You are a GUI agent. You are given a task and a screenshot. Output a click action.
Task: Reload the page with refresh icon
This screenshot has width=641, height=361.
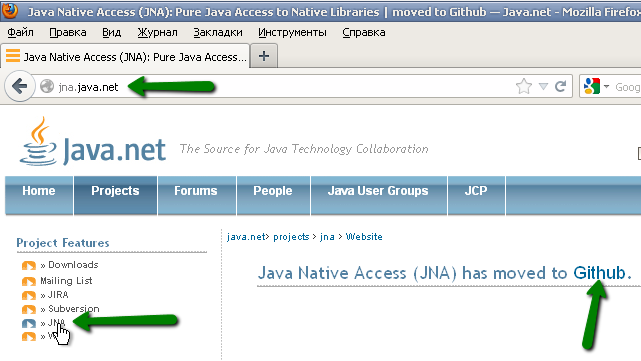[x=560, y=86]
